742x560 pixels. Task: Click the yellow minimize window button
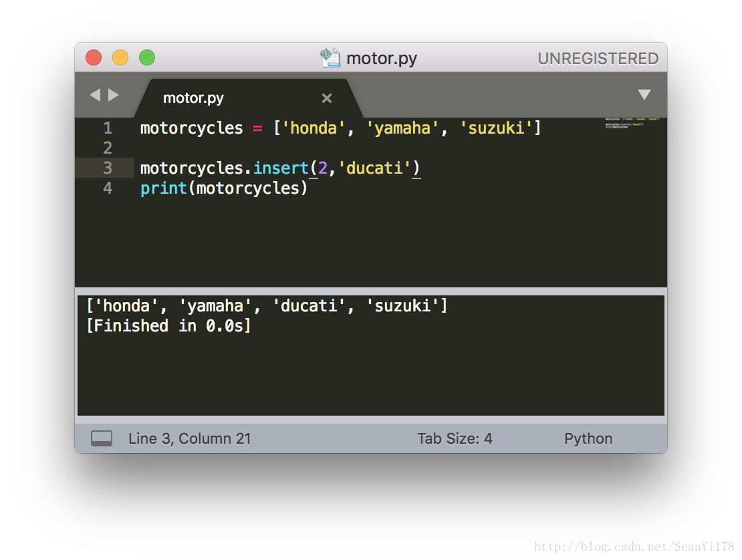click(120, 57)
